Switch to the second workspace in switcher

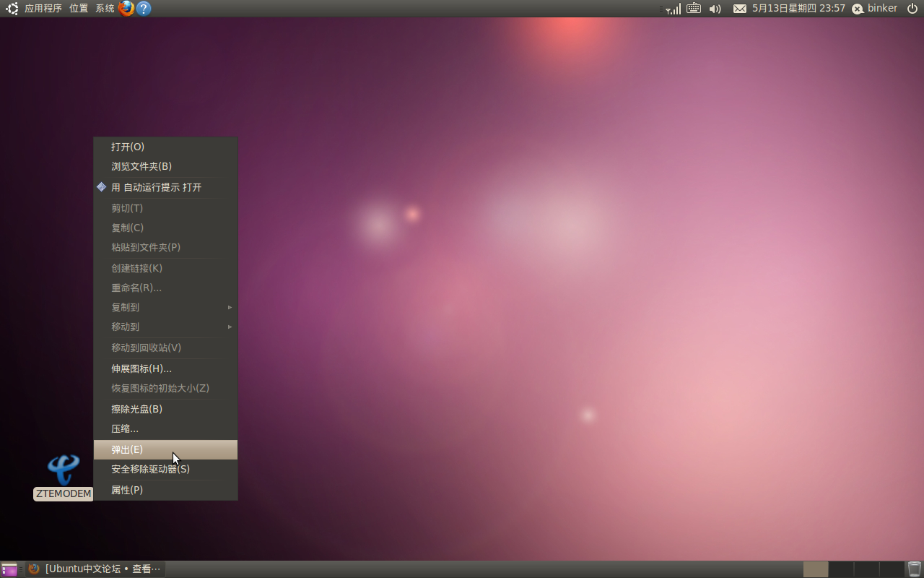(x=841, y=569)
